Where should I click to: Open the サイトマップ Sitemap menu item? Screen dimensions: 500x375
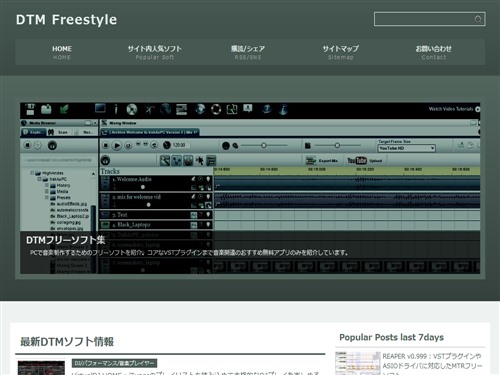pos(340,52)
